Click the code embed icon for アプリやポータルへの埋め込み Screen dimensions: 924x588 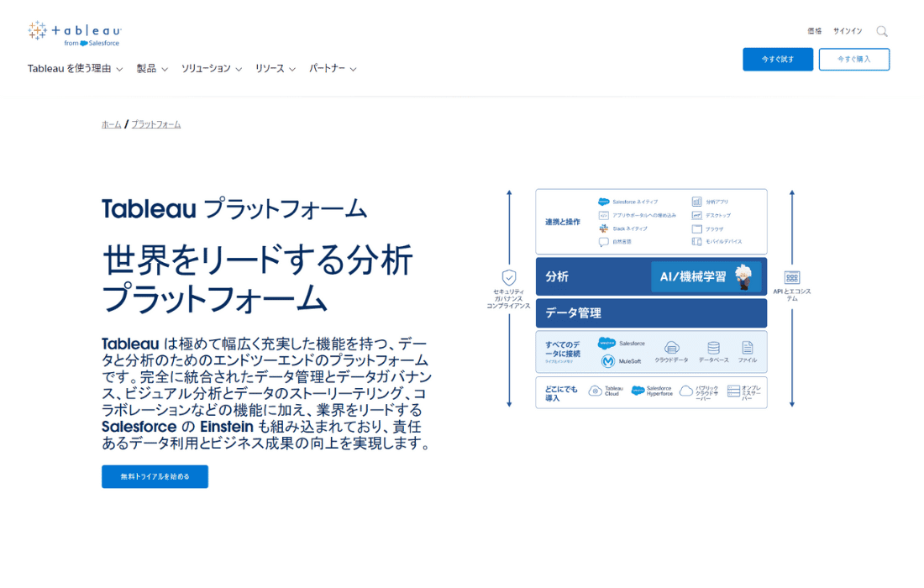pos(603,215)
